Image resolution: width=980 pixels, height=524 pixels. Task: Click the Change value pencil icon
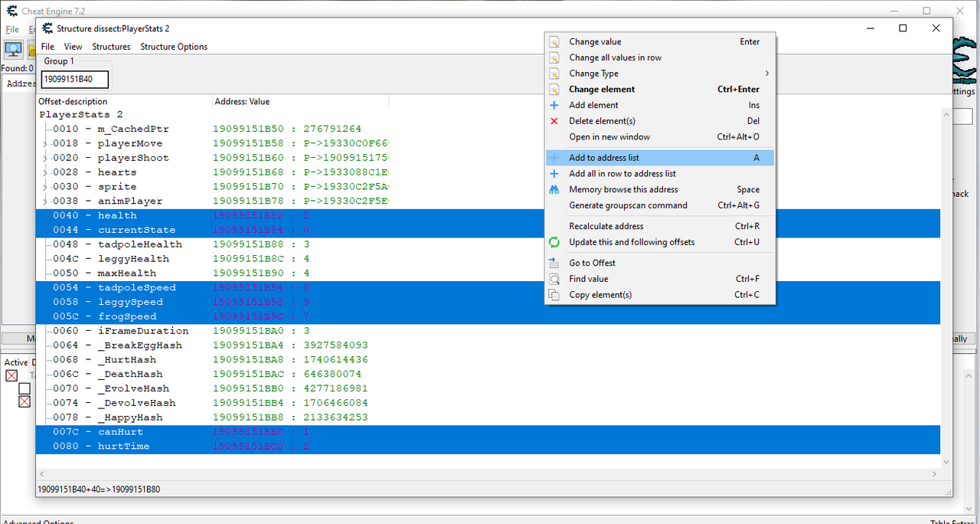pos(554,42)
